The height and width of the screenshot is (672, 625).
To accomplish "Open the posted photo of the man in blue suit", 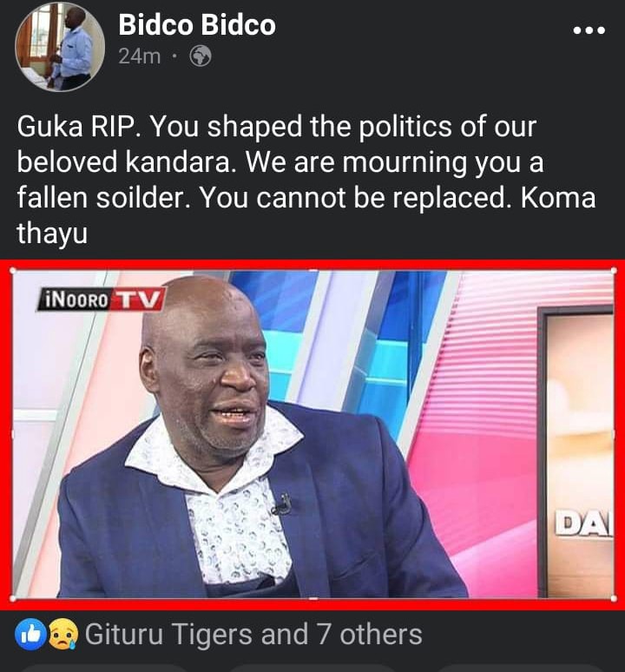I will [x=312, y=434].
